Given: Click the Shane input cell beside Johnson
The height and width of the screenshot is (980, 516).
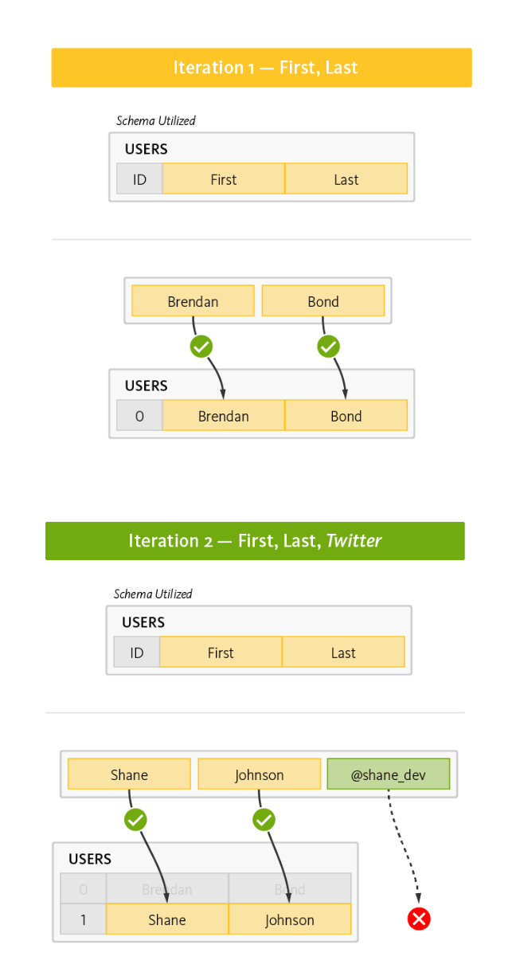Looking at the screenshot, I should 129,774.
